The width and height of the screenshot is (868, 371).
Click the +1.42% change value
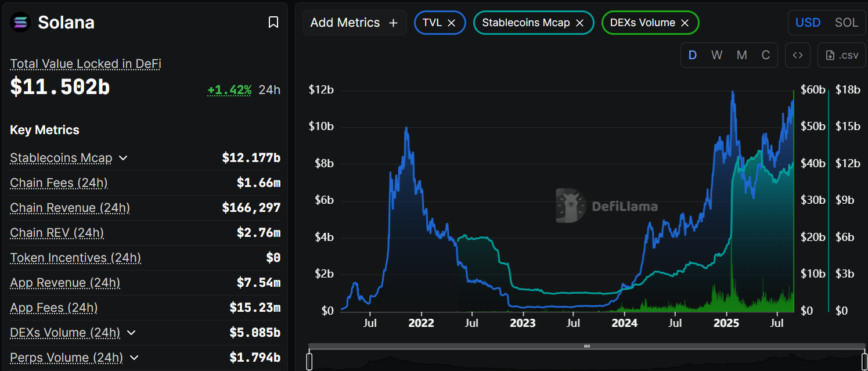[229, 90]
